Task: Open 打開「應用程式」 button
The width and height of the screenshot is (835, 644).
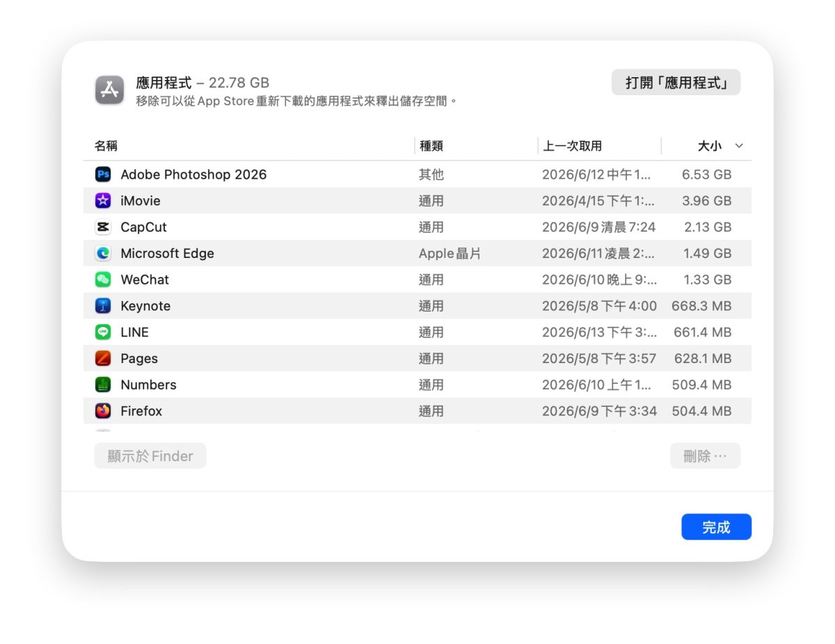Action: (x=676, y=83)
